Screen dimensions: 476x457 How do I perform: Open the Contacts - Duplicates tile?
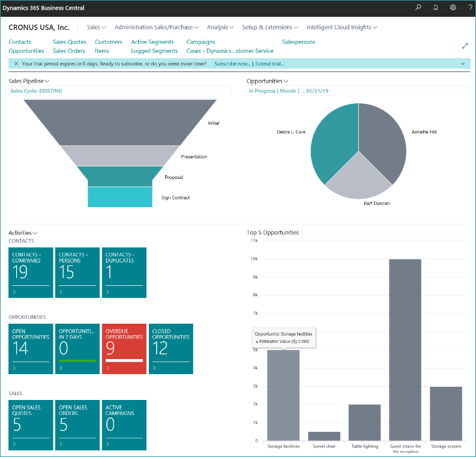(x=124, y=273)
